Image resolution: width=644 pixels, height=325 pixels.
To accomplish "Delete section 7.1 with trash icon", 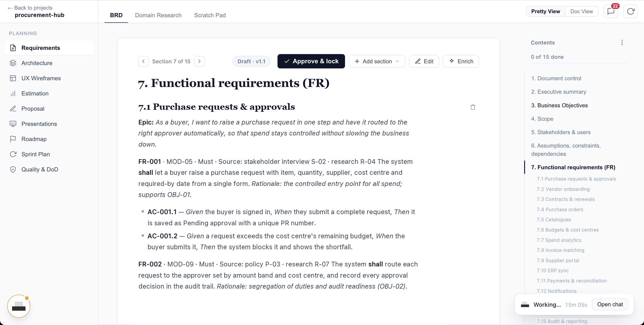I will [473, 107].
